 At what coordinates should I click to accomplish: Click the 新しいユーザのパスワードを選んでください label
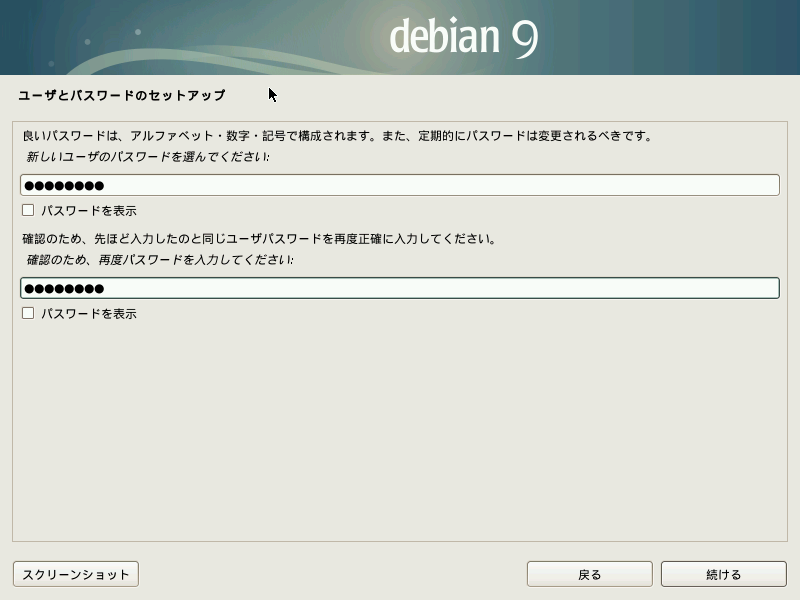[148, 157]
